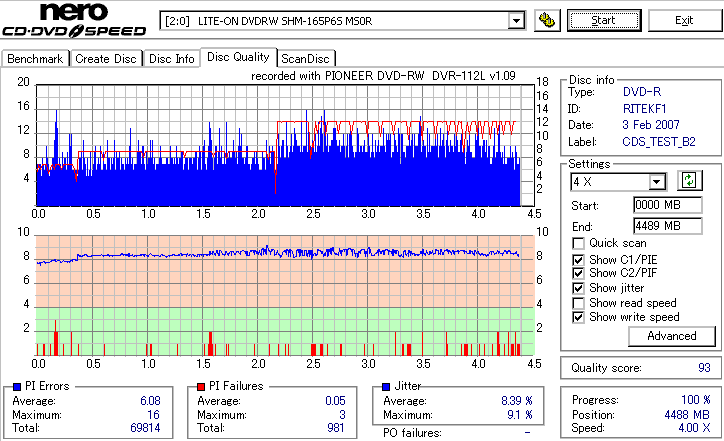
Task: Click the blue Jitter legend square
Action: click(386, 387)
